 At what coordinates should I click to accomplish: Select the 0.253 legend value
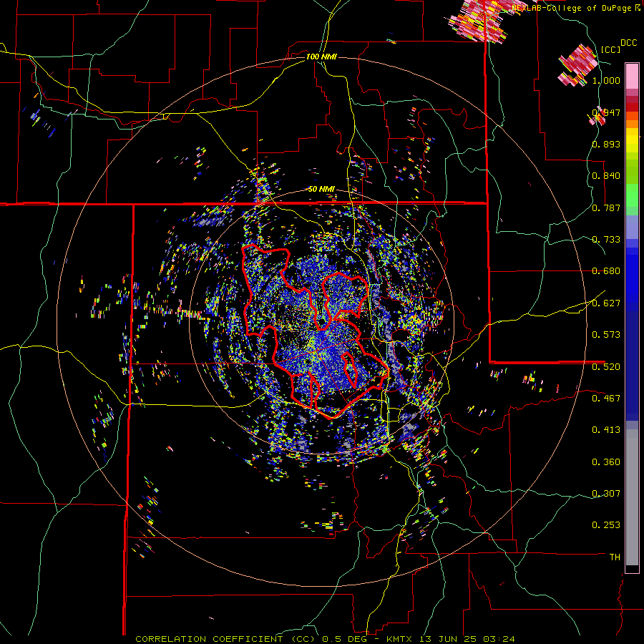(606, 525)
